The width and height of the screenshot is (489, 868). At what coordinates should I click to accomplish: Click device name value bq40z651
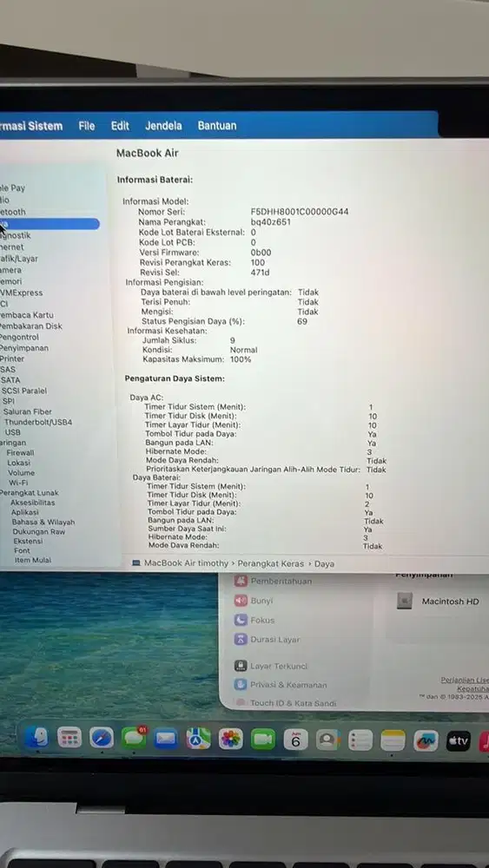271,222
